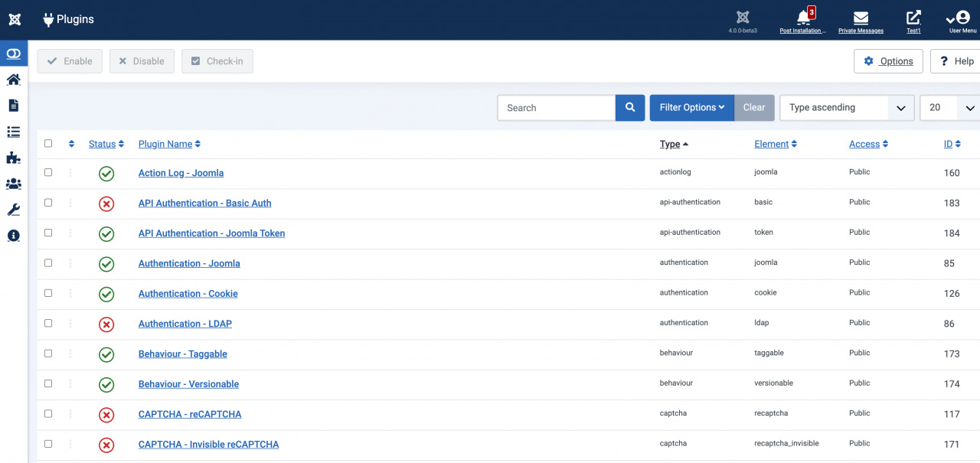Preview the site via Test1 icon
Image resolution: width=980 pixels, height=463 pixels.
pyautogui.click(x=913, y=19)
